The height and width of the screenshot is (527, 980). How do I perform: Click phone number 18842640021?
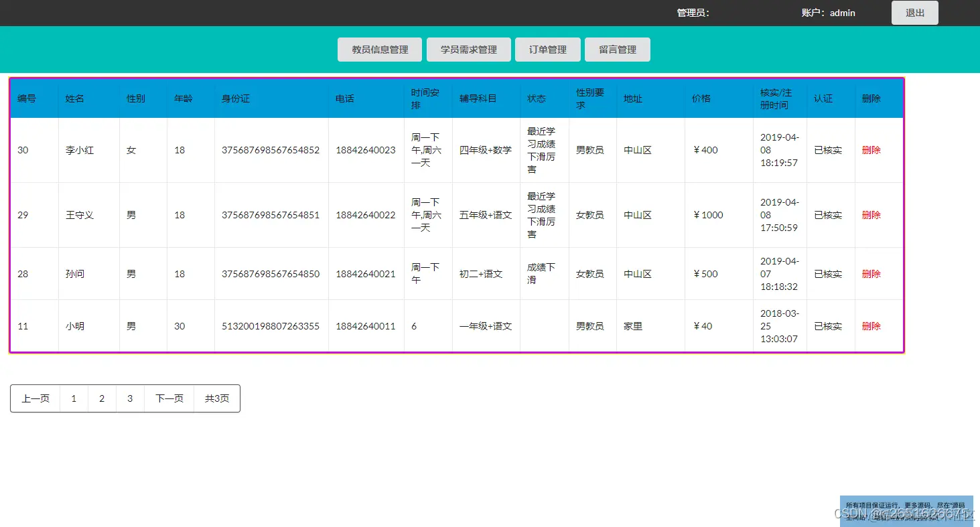click(x=366, y=274)
